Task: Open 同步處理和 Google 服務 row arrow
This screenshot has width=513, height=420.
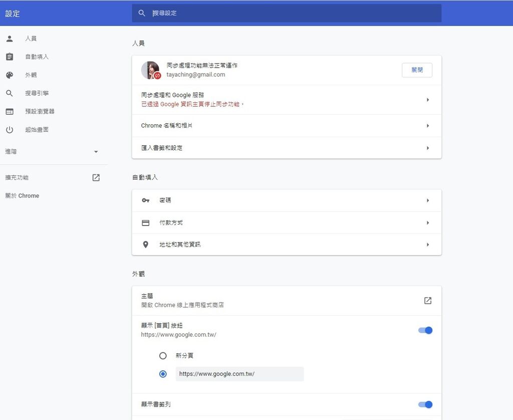Action: (428, 100)
